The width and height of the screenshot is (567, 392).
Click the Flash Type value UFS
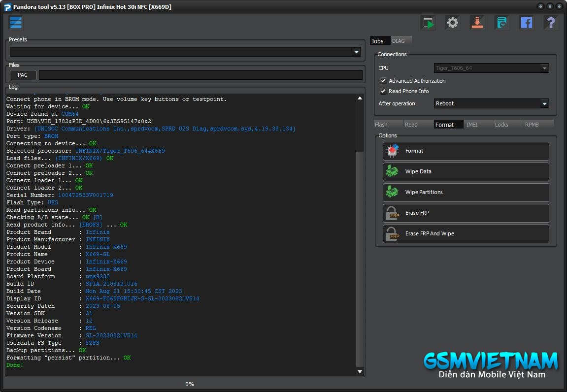(x=53, y=202)
